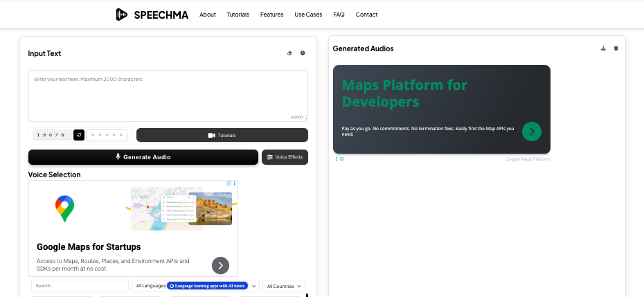Click the voice Search field

click(x=80, y=286)
